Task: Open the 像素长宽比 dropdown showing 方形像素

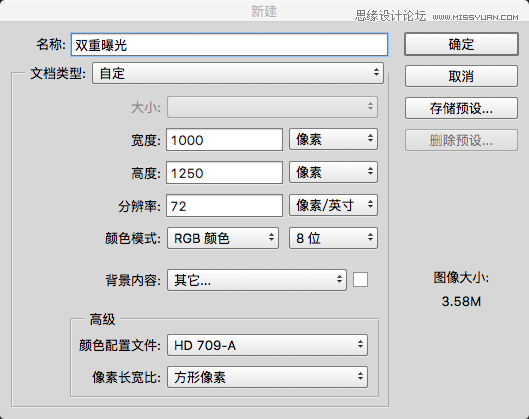Action: click(x=267, y=377)
